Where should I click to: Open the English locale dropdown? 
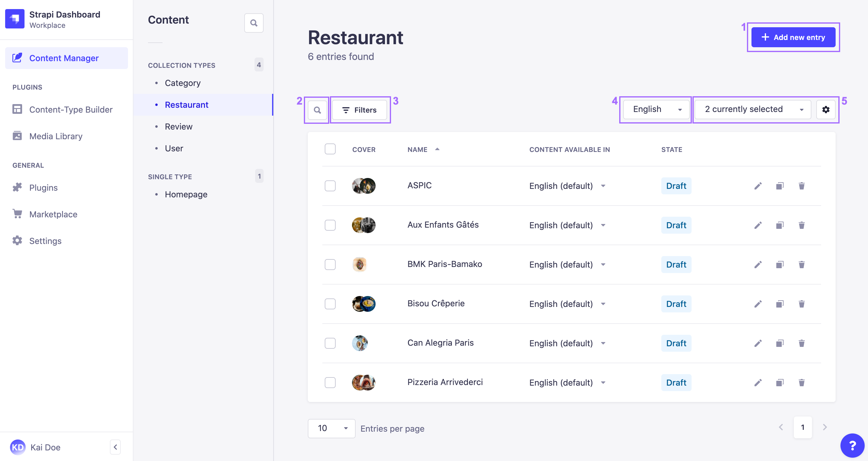pos(655,109)
